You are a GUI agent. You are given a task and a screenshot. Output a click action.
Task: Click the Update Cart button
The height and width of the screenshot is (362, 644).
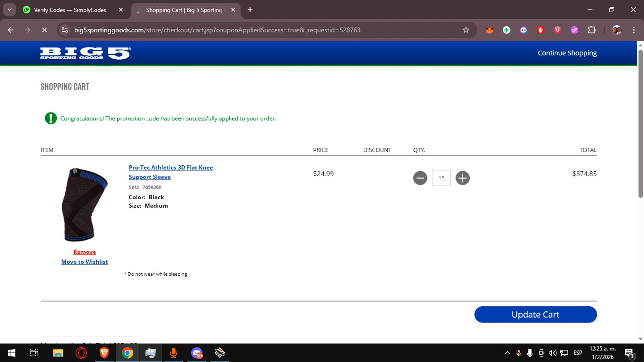coord(535,314)
